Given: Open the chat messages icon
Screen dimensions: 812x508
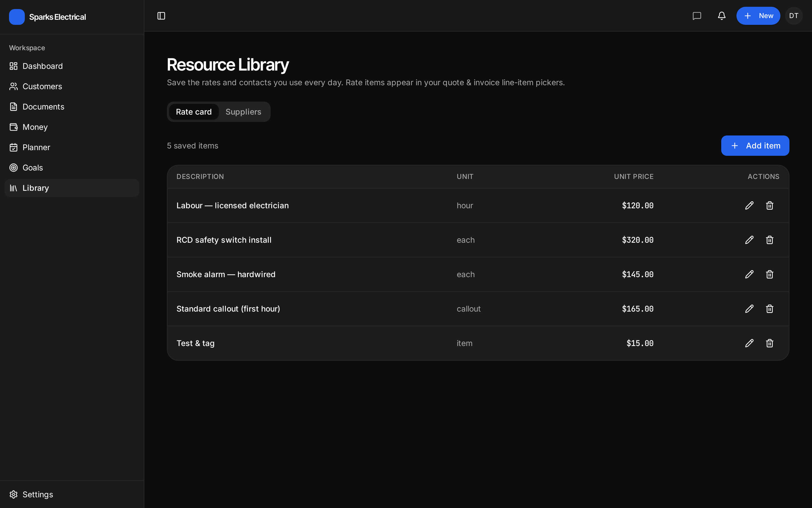Looking at the screenshot, I should tap(697, 16).
